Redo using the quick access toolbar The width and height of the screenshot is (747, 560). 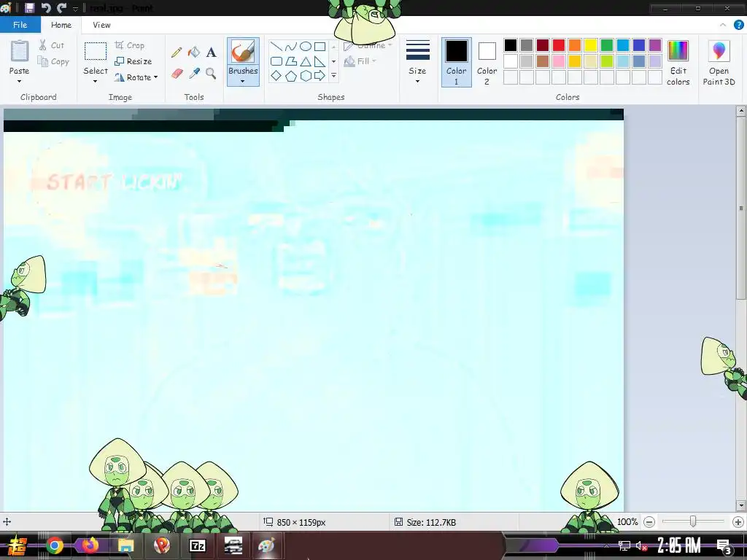[61, 7]
